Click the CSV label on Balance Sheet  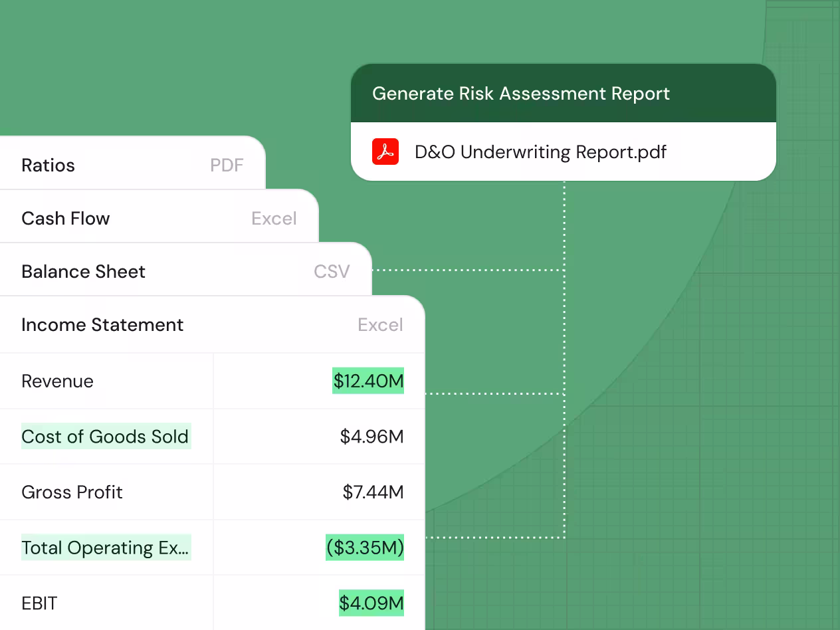click(x=332, y=272)
